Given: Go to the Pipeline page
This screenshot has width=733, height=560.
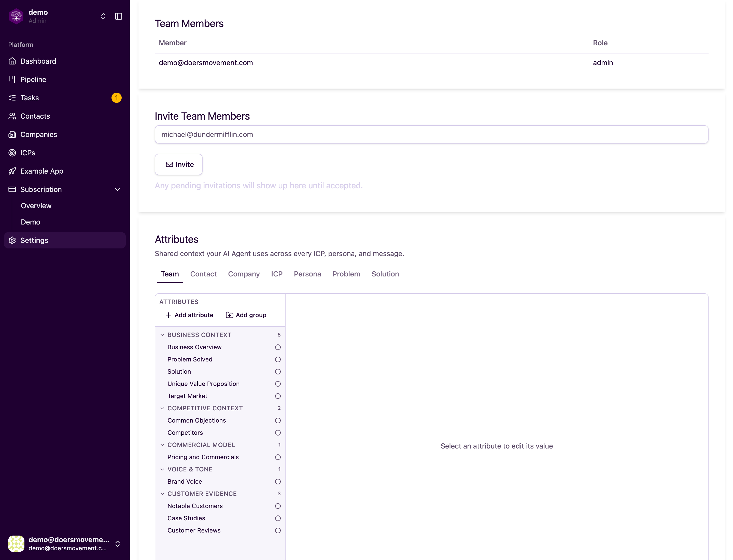Looking at the screenshot, I should (65, 79).
